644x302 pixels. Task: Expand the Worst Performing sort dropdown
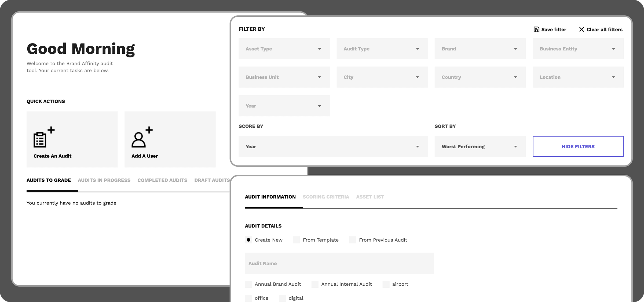tap(480, 147)
